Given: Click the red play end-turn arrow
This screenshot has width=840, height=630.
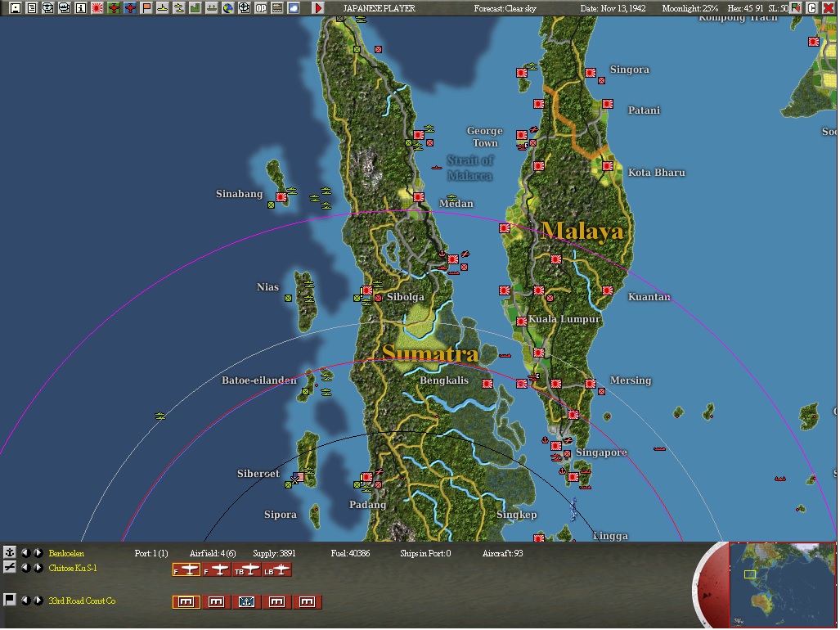Looking at the screenshot, I should click(318, 8).
